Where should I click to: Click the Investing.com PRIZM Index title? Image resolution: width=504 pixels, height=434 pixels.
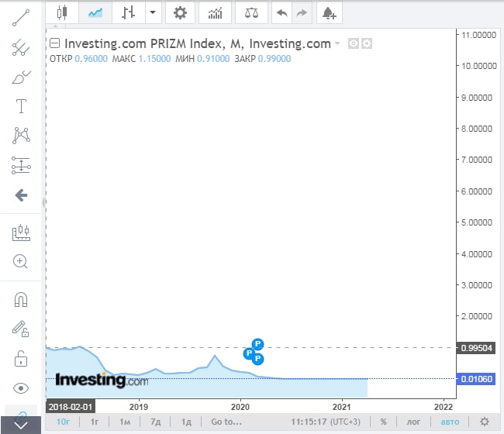coord(198,43)
